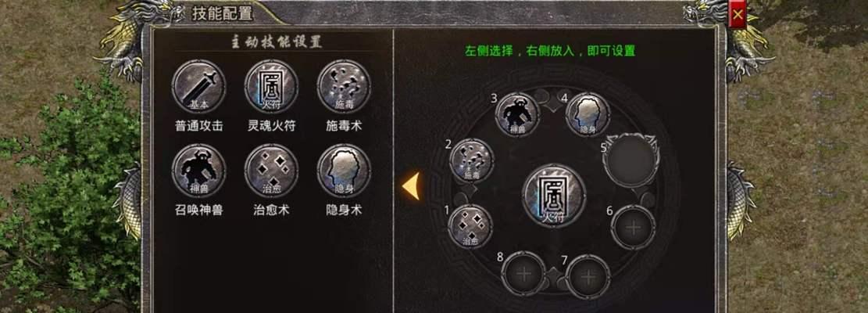The width and height of the screenshot is (868, 313).
Task: Select the 普通攻击 basic attack skill icon
Action: pyautogui.click(x=198, y=86)
